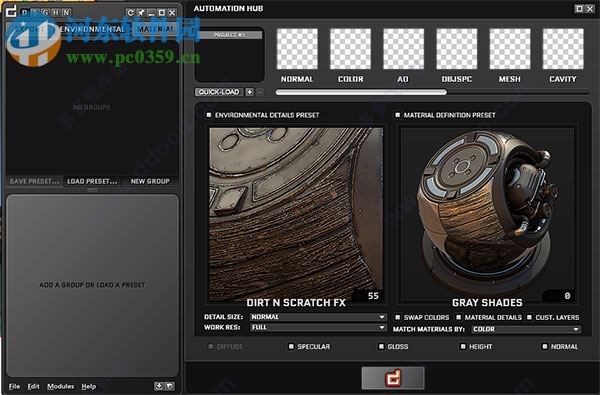Click the Quick-Load button
The image size is (600, 395).
(219, 92)
